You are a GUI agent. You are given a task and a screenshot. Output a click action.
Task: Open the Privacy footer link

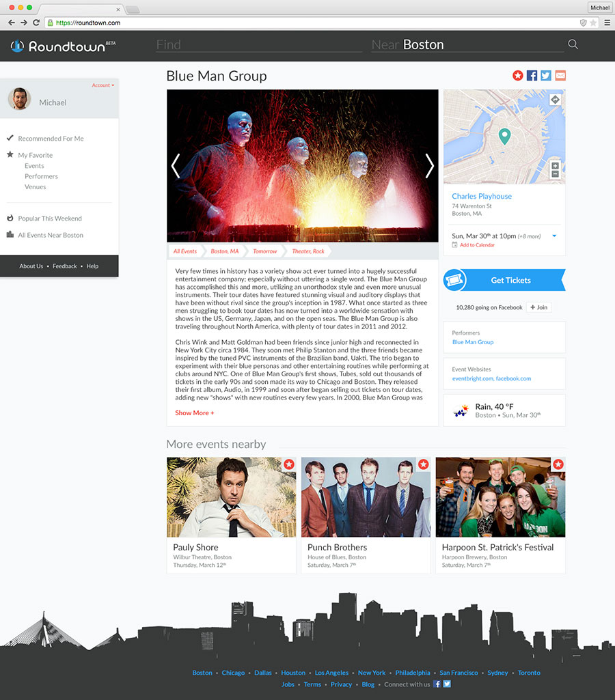click(341, 684)
